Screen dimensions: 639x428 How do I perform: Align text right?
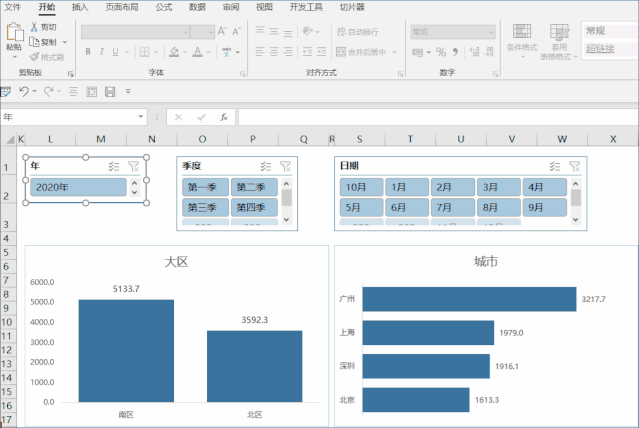288,52
